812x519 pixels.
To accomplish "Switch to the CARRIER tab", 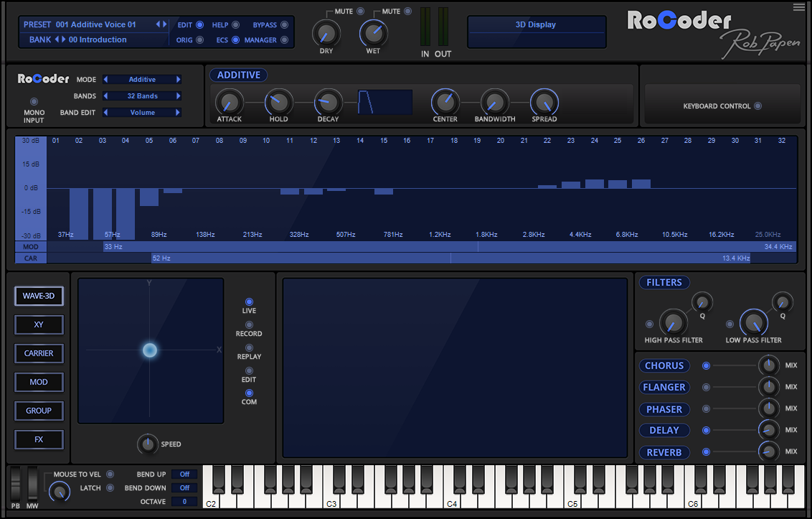I will pyautogui.click(x=39, y=353).
